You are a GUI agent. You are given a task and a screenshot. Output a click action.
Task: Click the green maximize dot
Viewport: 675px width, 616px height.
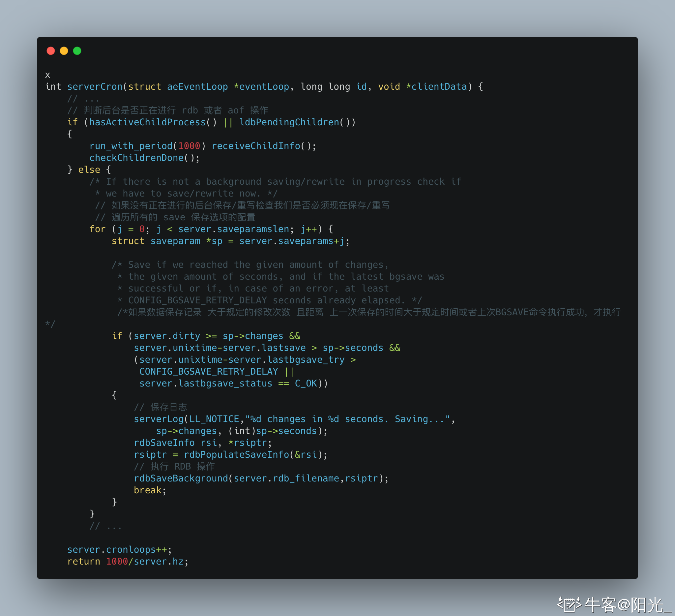click(77, 50)
